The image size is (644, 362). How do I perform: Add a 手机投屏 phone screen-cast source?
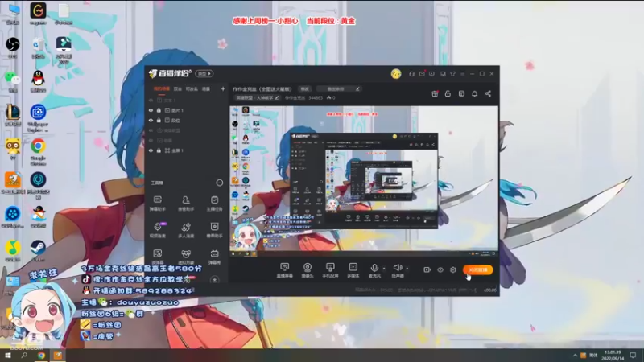330,270
